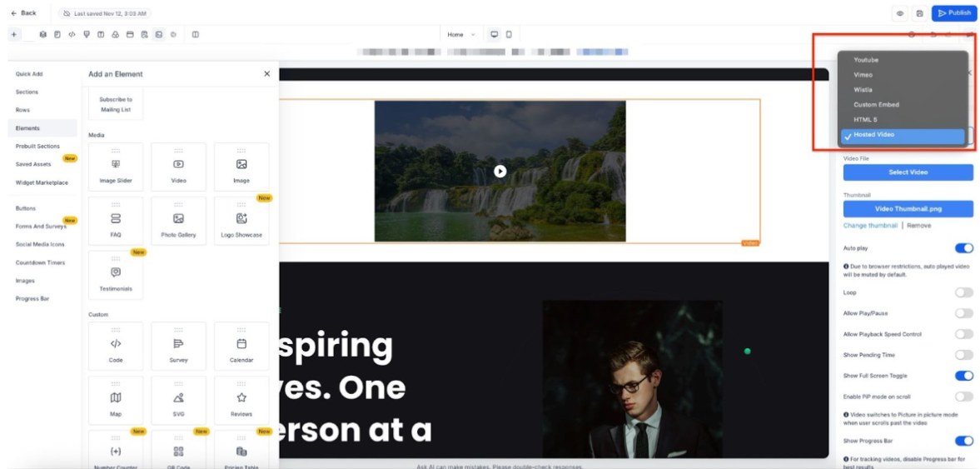The height and width of the screenshot is (469, 980).
Task: Toggle the Auto play switch
Action: pyautogui.click(x=963, y=248)
